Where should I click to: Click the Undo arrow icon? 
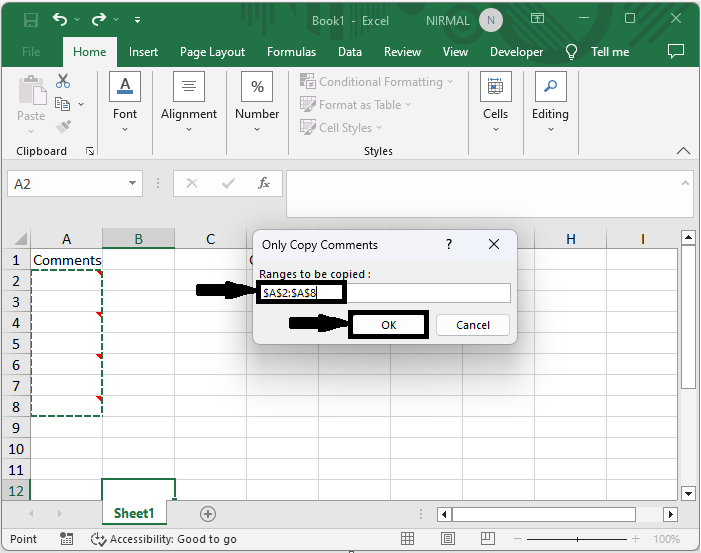[60, 19]
